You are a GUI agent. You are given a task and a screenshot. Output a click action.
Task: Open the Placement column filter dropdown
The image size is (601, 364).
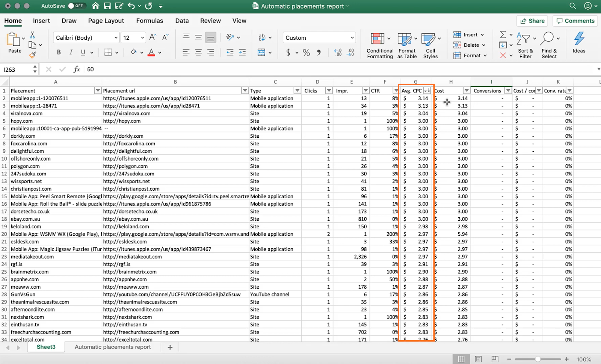pos(98,90)
